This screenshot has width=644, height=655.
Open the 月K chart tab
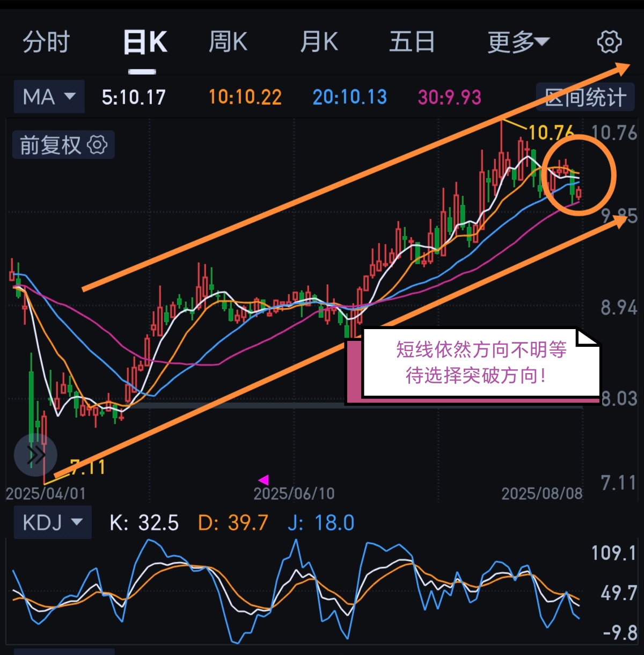(x=319, y=42)
